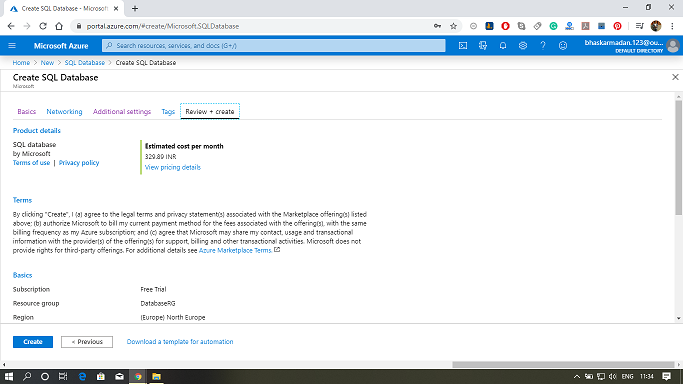Viewport: 683px width, 384px height.
Task: Open the Azure portal settings gear
Action: (x=523, y=46)
